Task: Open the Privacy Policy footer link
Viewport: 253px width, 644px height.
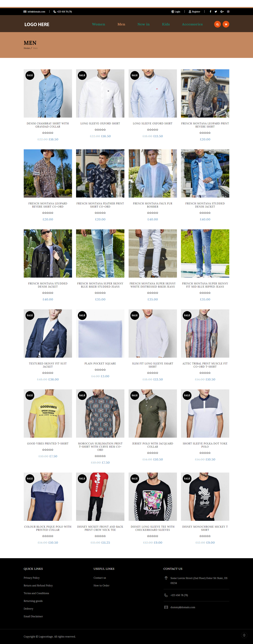Action: click(x=31, y=578)
